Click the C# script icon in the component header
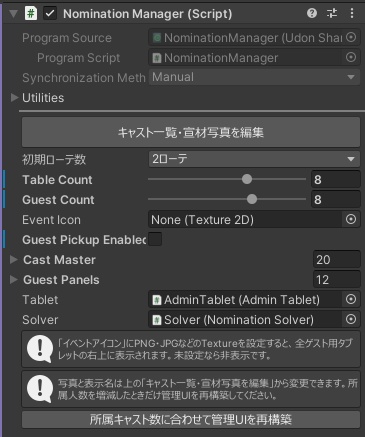The height and width of the screenshot is (437, 365). [x=31, y=14]
